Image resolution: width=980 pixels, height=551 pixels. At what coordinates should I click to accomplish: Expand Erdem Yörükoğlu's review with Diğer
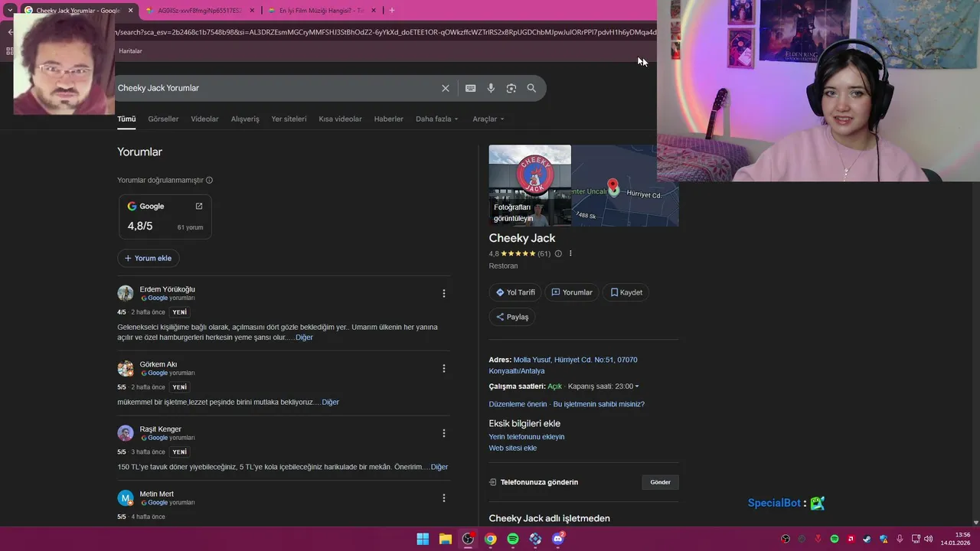coord(304,337)
